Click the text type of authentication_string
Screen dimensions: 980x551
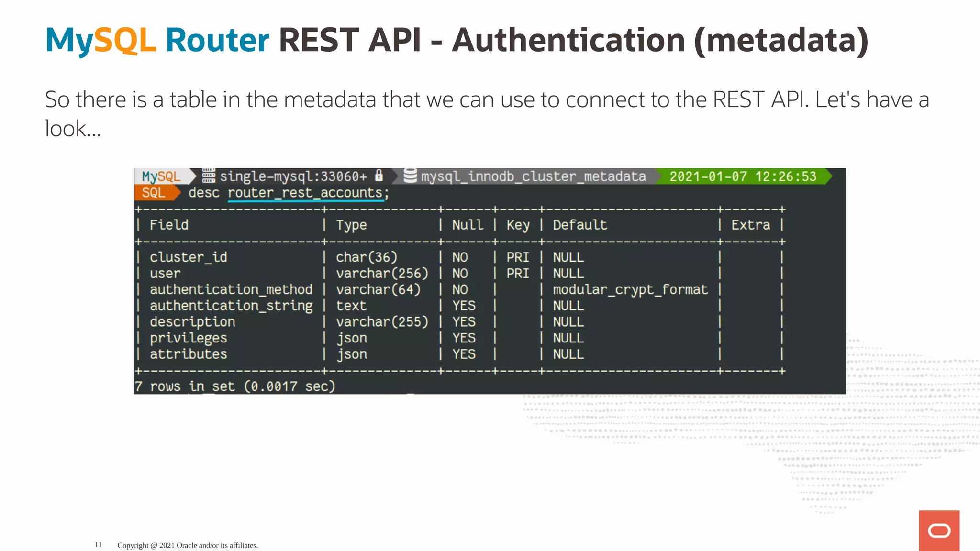(x=351, y=306)
